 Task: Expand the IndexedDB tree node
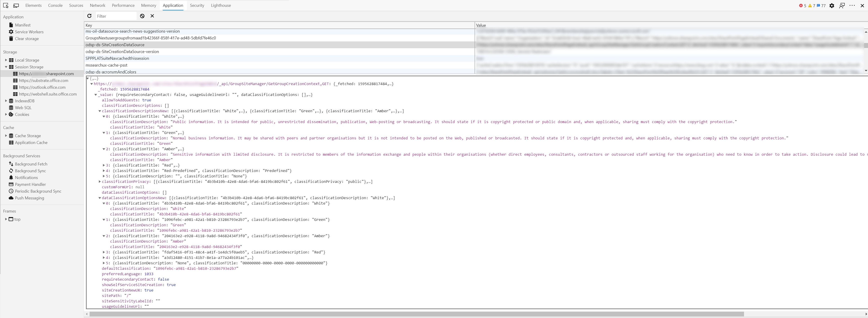coord(6,101)
